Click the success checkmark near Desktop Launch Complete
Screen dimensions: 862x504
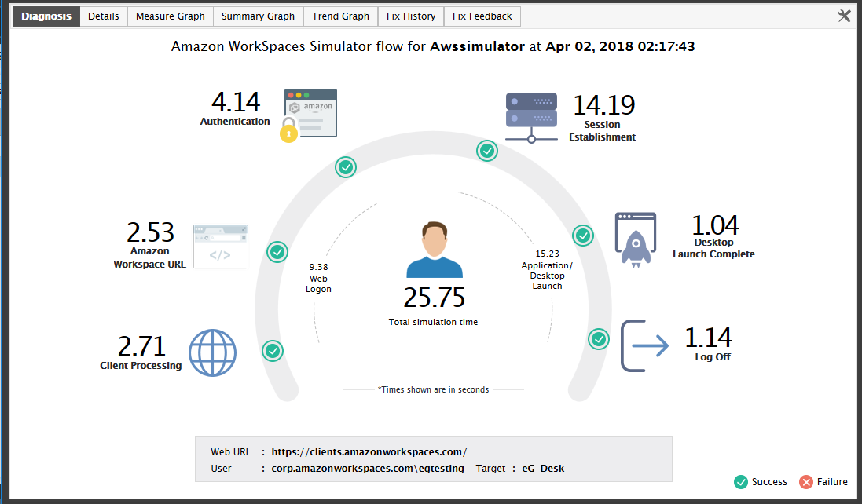(583, 236)
